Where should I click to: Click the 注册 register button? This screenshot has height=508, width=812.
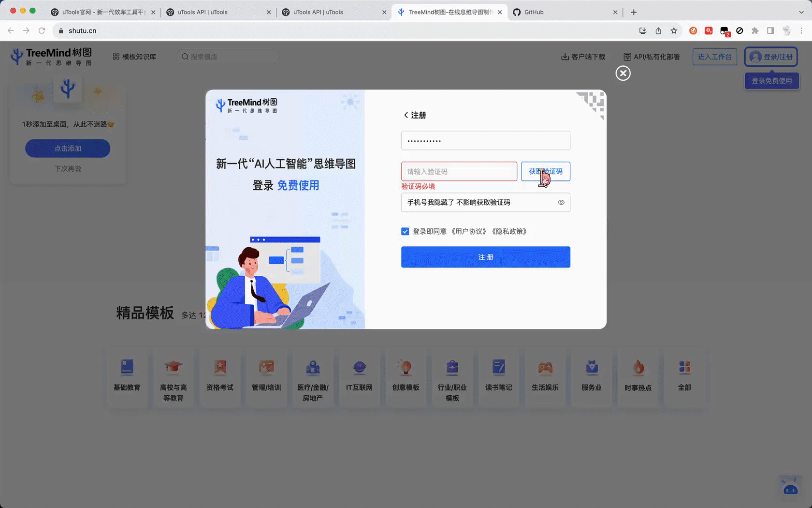click(x=485, y=257)
